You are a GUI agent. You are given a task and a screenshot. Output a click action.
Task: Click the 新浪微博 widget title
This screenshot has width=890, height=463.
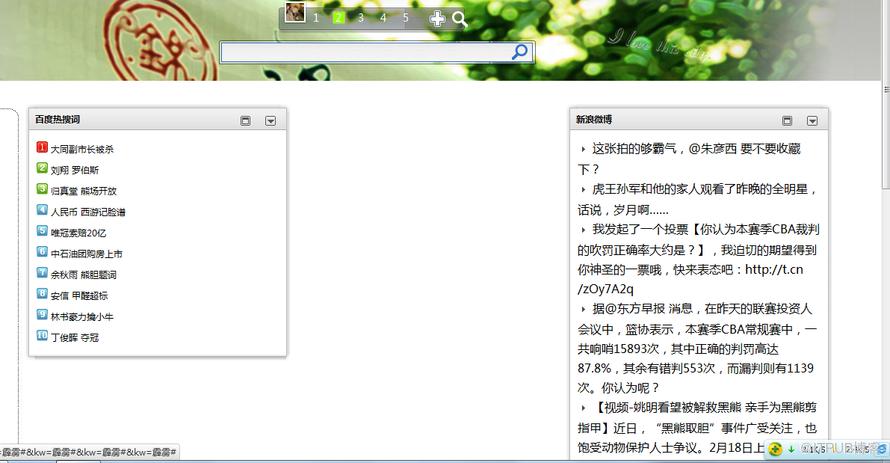point(594,120)
